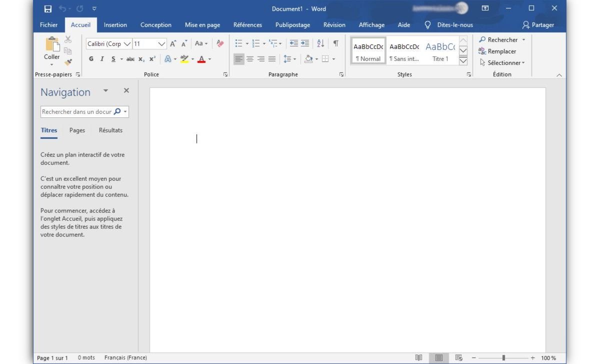Open the Coller dropdown arrow
Image resolution: width=600 pixels, height=364 pixels.
(51, 64)
